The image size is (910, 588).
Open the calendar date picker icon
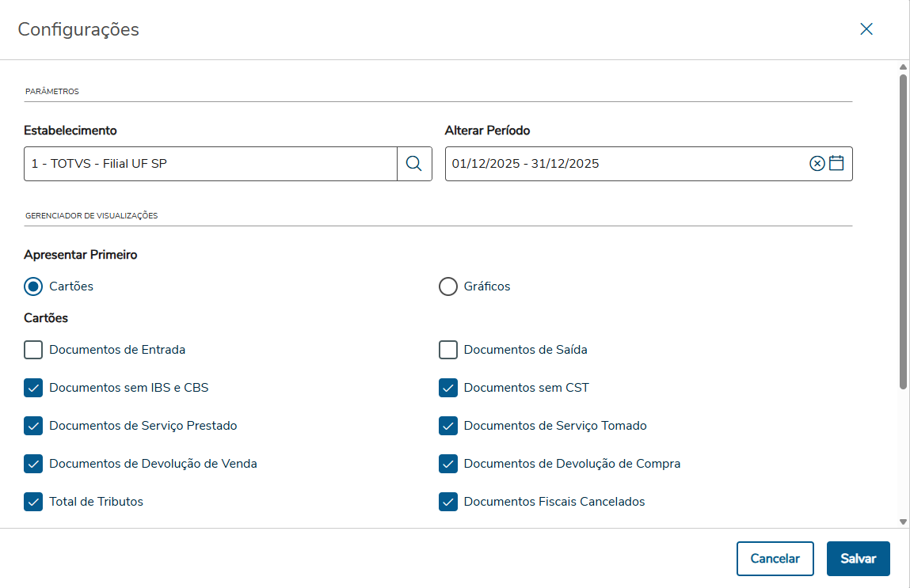coord(836,164)
